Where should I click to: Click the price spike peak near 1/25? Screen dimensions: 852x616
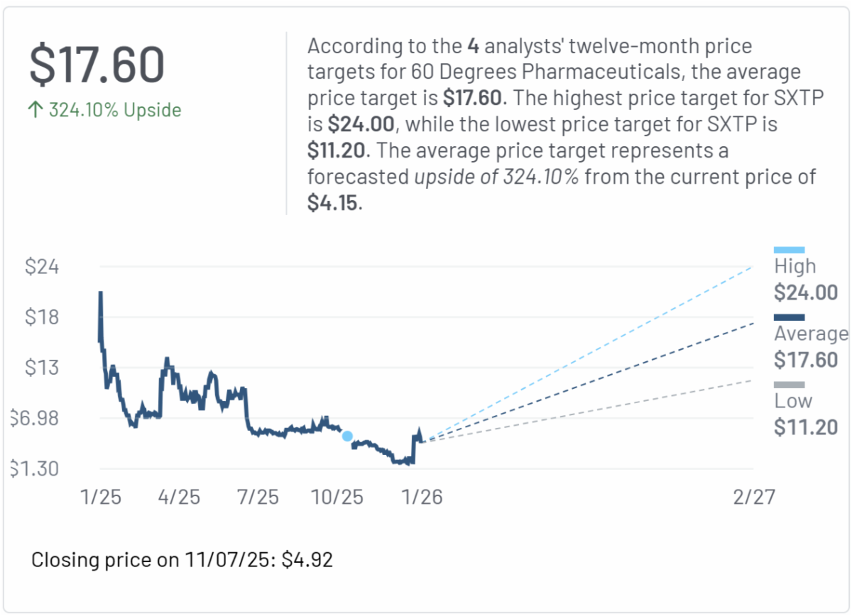click(x=100, y=293)
